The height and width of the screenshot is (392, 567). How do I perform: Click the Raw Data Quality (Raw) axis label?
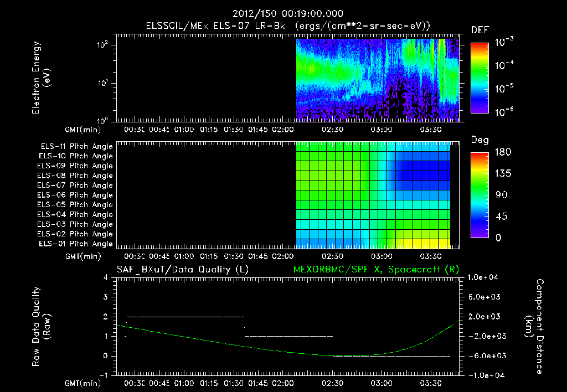pos(41,327)
